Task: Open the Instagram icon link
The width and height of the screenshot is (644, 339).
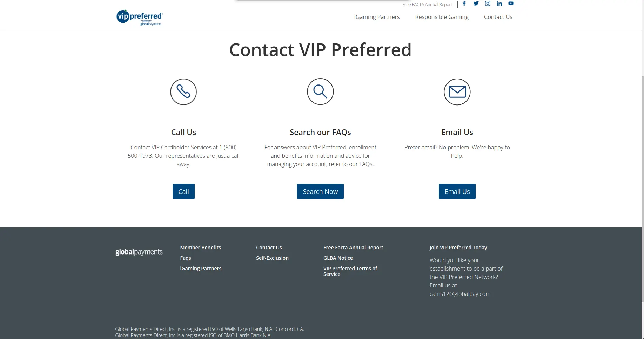Action: [488, 4]
